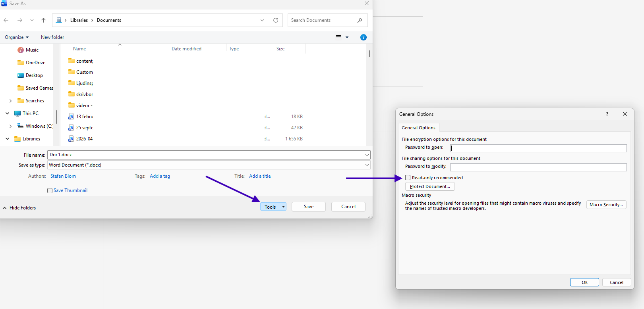Click the Back navigation arrow
The width and height of the screenshot is (644, 309).
pos(6,20)
